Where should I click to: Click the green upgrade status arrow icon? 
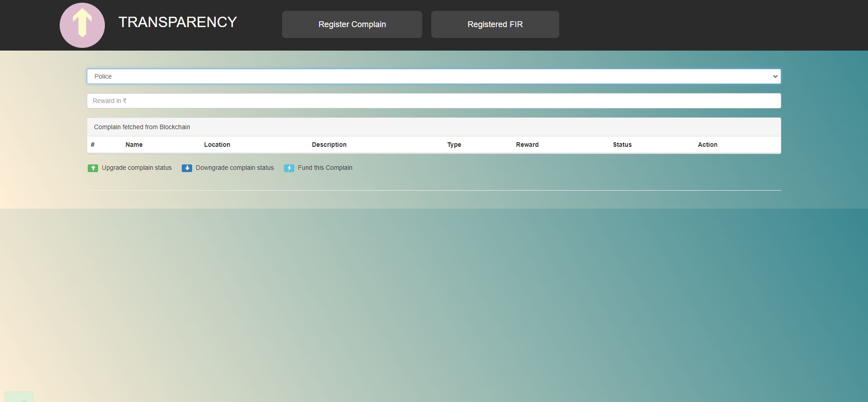pyautogui.click(x=93, y=168)
